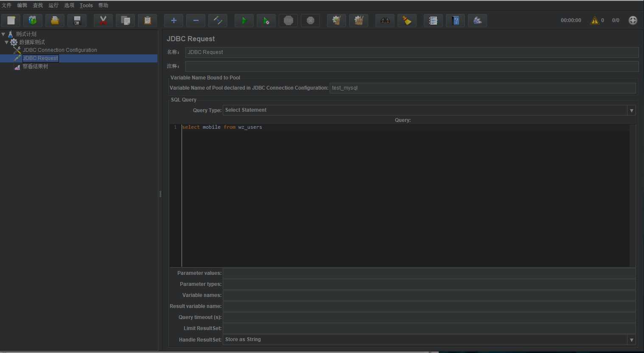The width and height of the screenshot is (644, 353).
Task: Click the Variable names field
Action: point(429,295)
